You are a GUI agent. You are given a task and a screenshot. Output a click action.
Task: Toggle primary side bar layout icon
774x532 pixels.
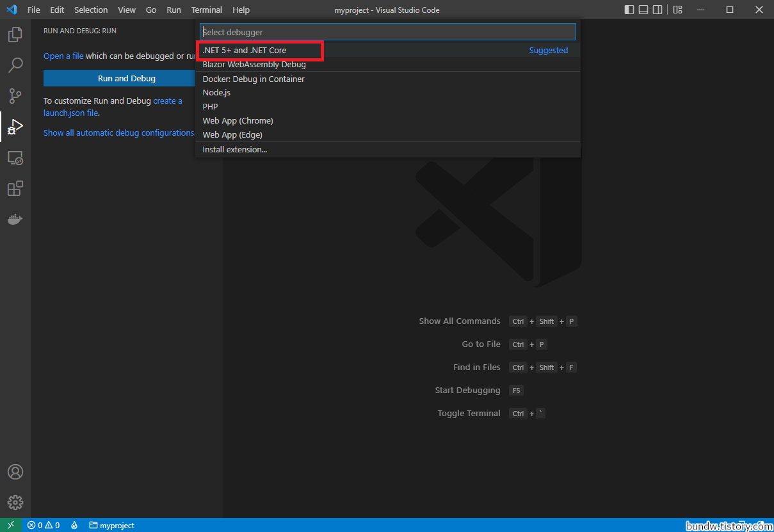(629, 10)
